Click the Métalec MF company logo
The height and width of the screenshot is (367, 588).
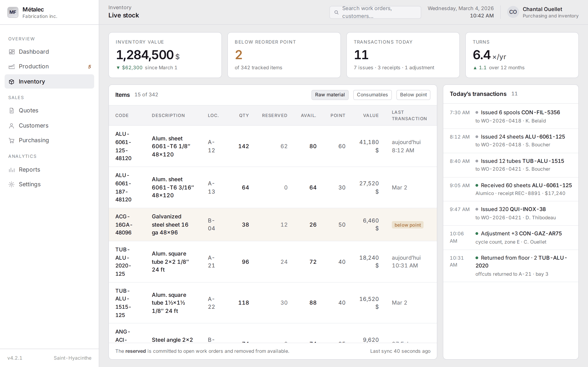click(x=13, y=12)
